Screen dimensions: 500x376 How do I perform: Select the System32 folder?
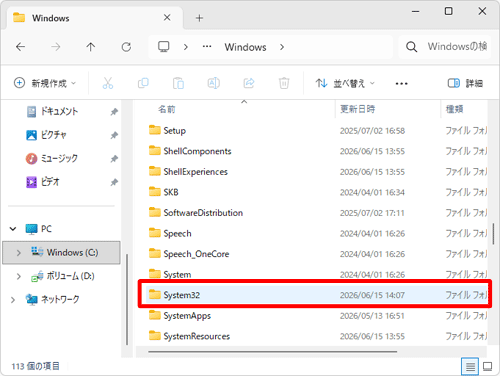coord(316,295)
